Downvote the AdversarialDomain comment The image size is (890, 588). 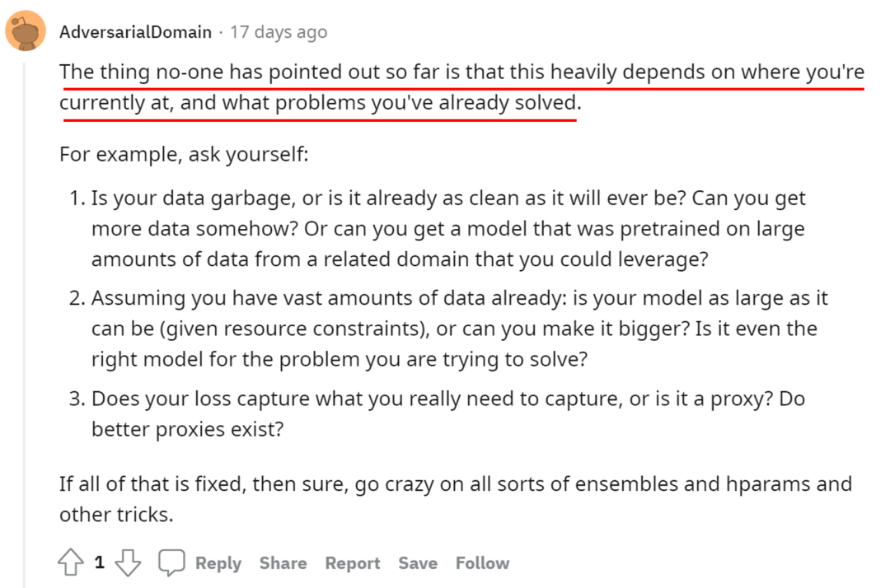coord(128,563)
